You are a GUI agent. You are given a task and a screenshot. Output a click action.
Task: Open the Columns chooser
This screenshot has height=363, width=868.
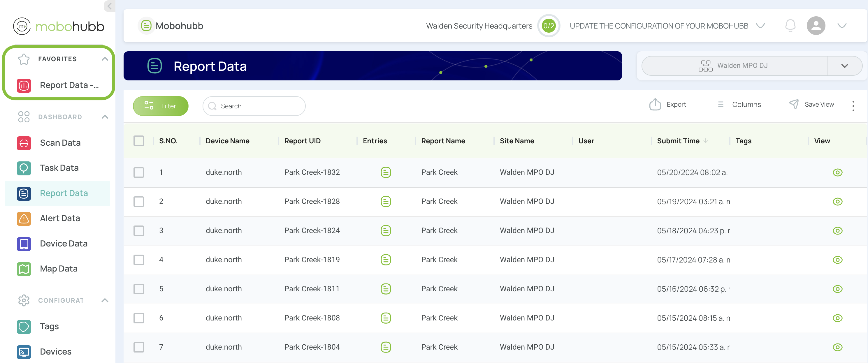click(x=739, y=104)
